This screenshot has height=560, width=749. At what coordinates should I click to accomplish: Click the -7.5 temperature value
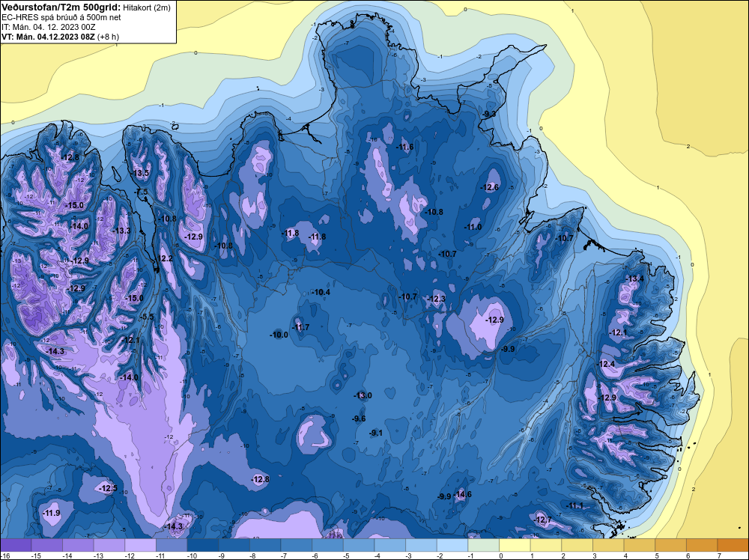pyautogui.click(x=142, y=192)
